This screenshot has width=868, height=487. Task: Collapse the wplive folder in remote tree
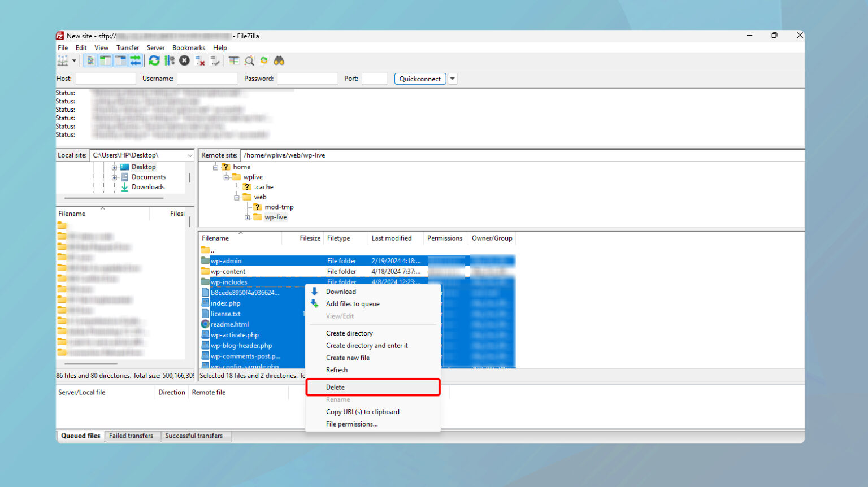[226, 177]
